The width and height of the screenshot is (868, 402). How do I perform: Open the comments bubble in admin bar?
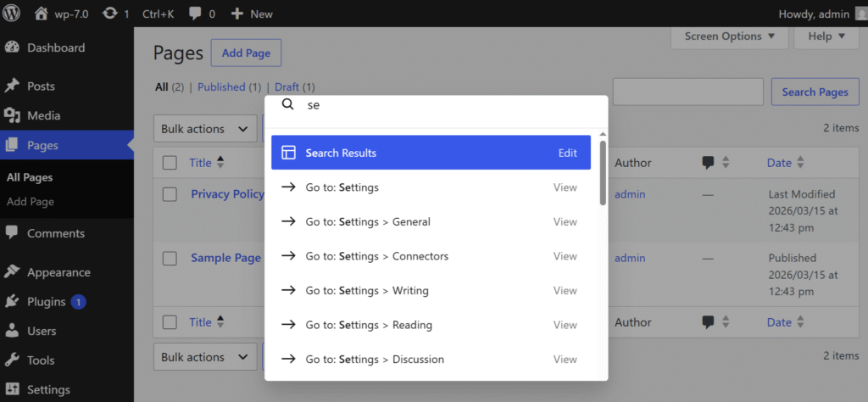coord(196,14)
